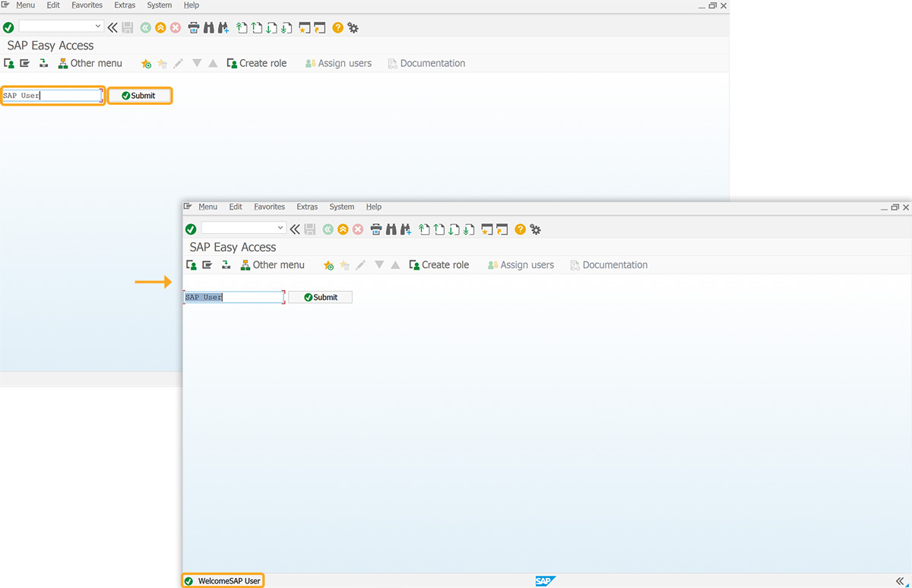Open Customize Local Layout gear in back window
The image size is (912, 588).
(353, 27)
